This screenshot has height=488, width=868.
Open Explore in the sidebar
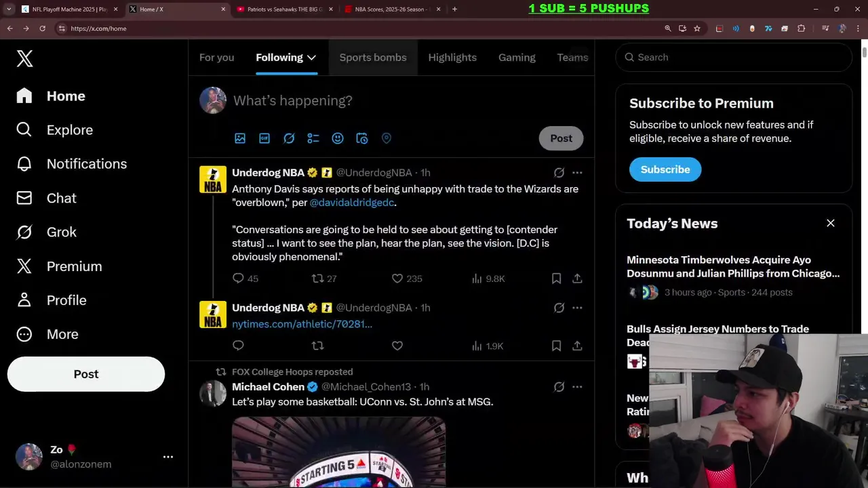click(x=54, y=130)
